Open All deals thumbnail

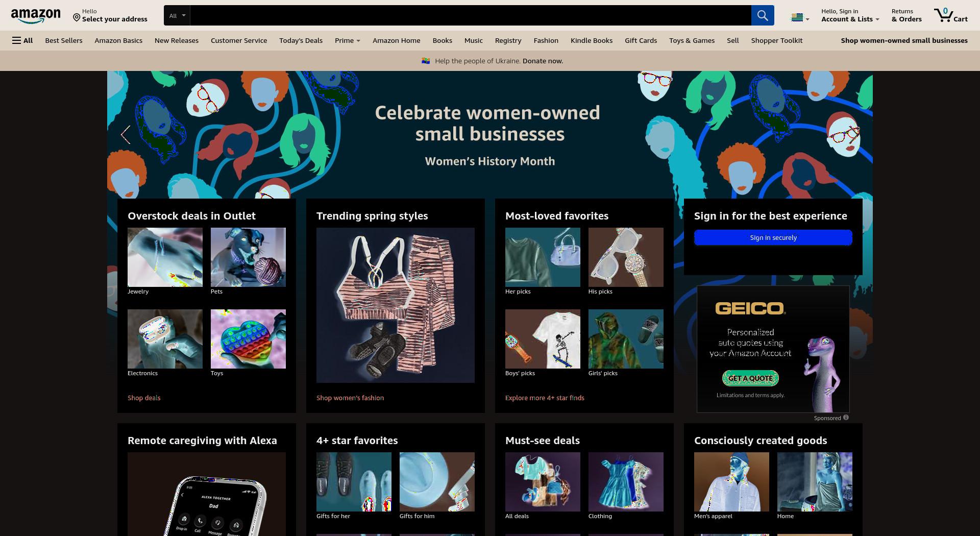(x=543, y=482)
